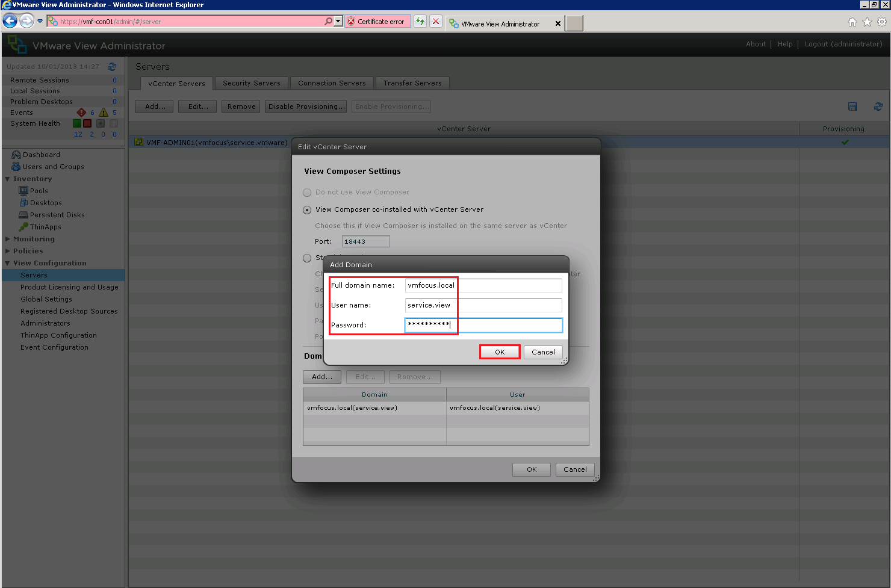891x588 pixels.
Task: Click the red Events error icon
Action: pos(81,113)
